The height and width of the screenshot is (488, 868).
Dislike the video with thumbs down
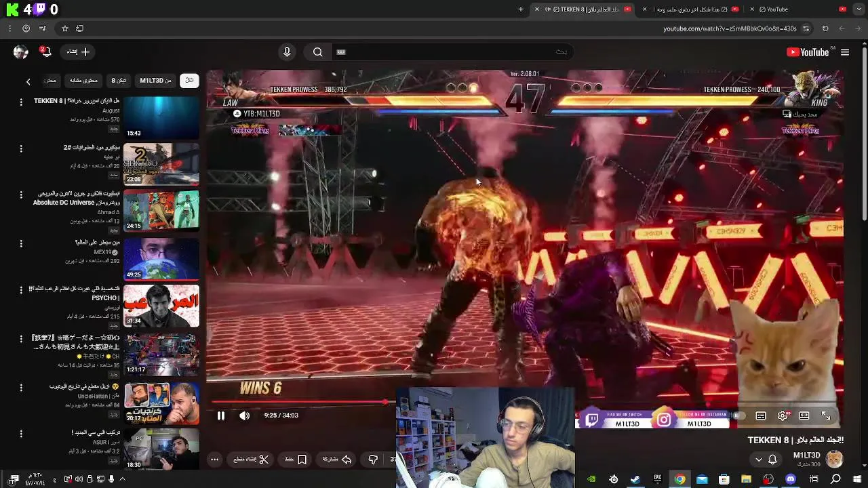tap(373, 460)
